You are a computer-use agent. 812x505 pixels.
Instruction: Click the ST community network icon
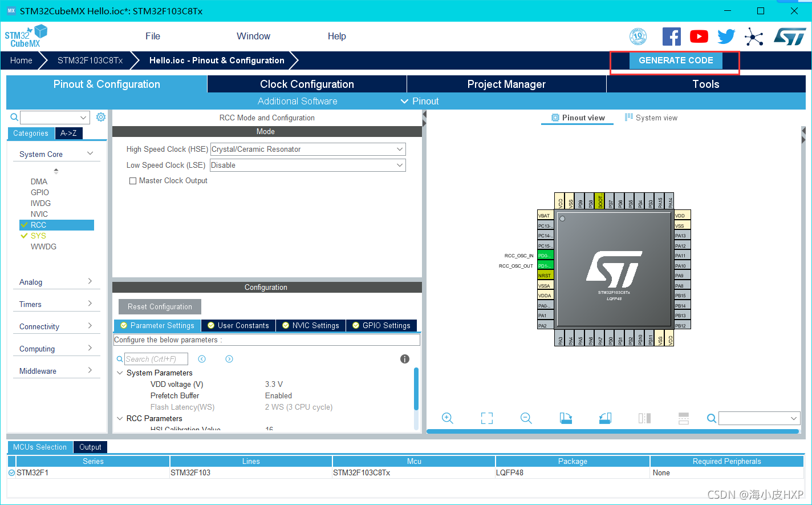(754, 37)
